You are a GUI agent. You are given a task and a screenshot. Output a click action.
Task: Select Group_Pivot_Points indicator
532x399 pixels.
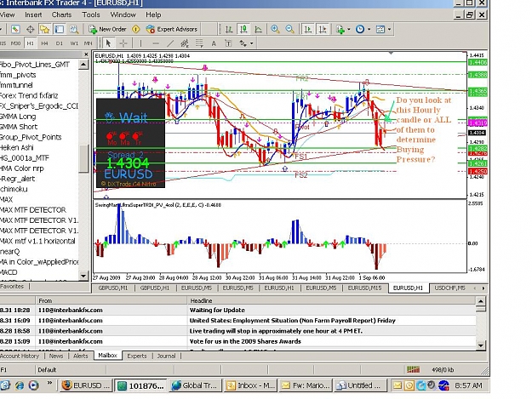[31, 137]
